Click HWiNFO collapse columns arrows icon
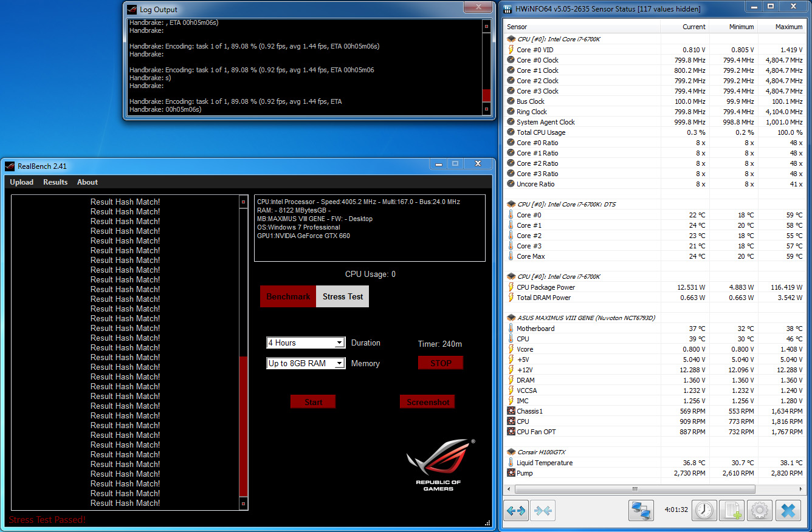 click(x=543, y=511)
